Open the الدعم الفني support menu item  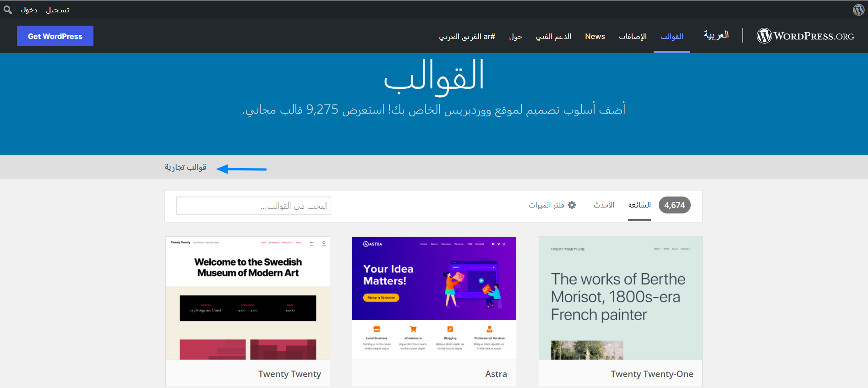(554, 36)
